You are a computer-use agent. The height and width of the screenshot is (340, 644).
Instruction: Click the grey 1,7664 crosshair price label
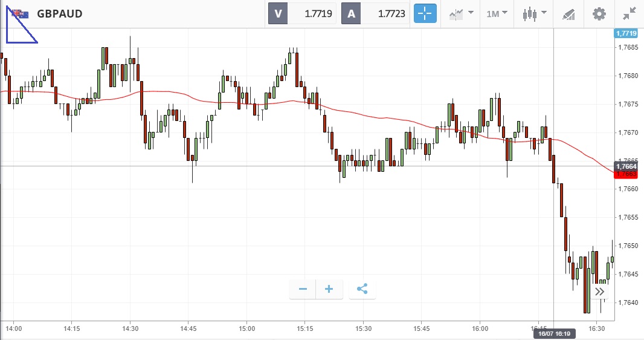(x=627, y=166)
